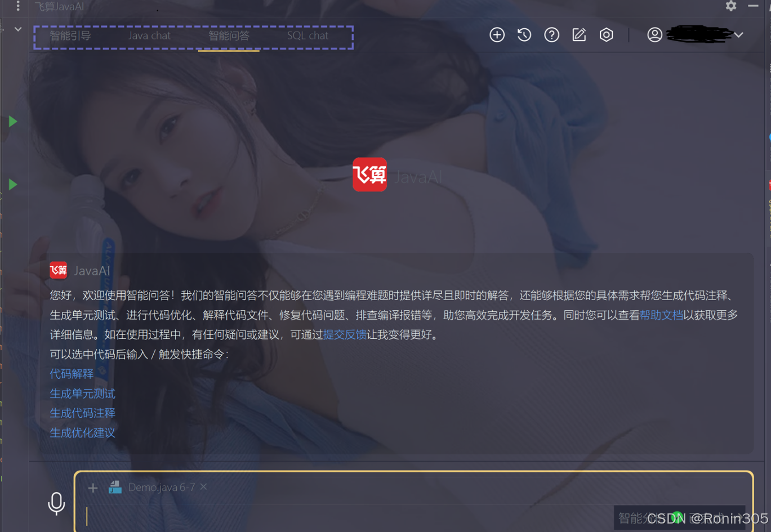Open the three-dot menu at top left
771x532 pixels.
click(17, 6)
